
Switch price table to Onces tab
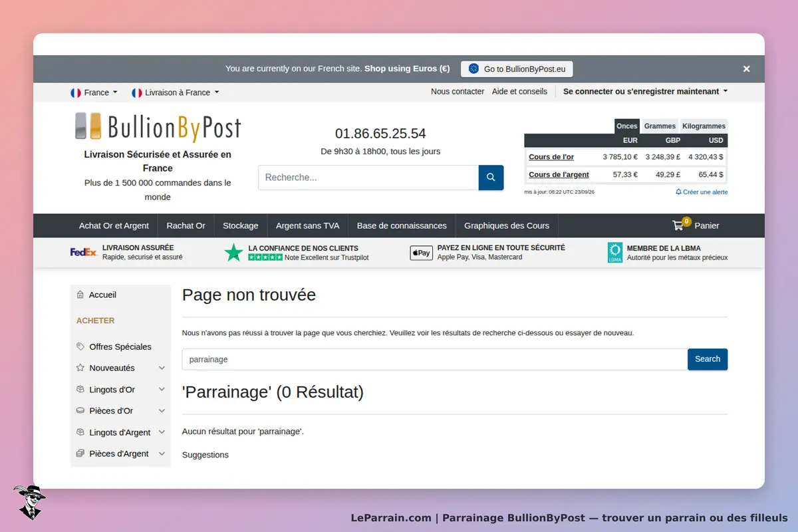[x=627, y=126]
